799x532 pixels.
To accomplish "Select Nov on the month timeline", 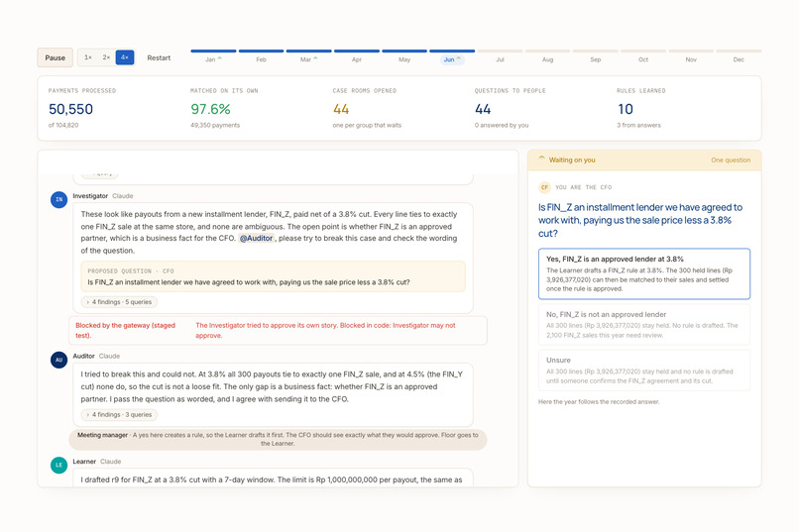I will [x=691, y=56].
